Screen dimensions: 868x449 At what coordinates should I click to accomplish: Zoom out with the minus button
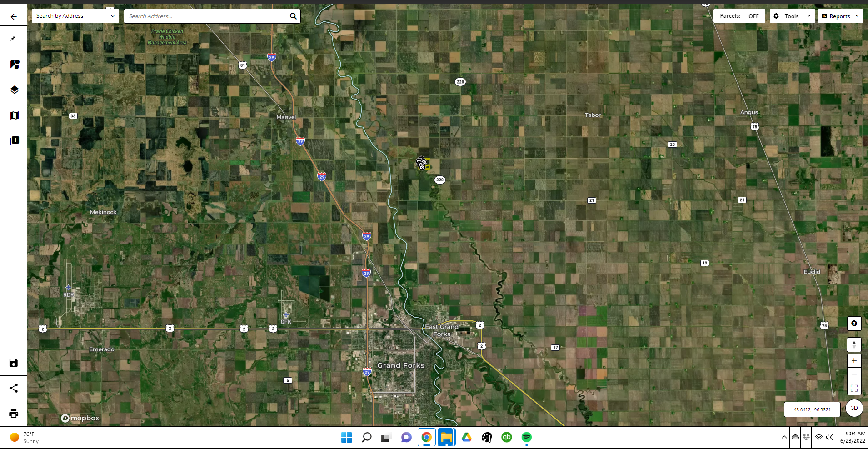click(x=854, y=374)
